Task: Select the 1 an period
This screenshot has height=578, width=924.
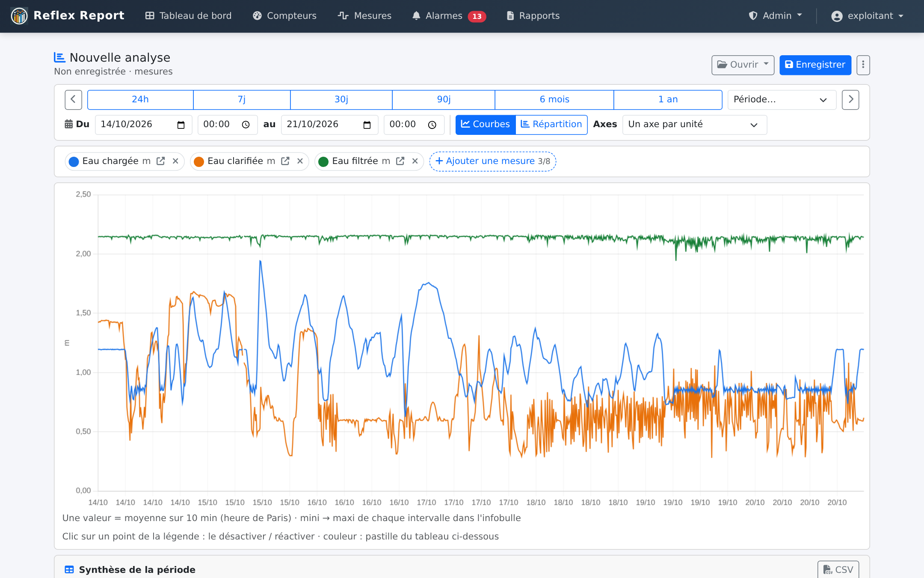Action: pyautogui.click(x=668, y=100)
